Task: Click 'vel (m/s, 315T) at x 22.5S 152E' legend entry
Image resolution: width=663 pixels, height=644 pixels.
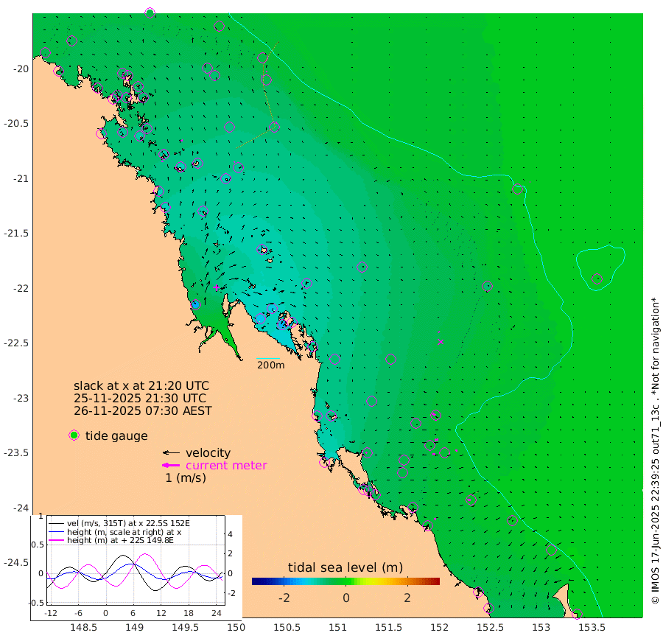Action: coord(128,523)
